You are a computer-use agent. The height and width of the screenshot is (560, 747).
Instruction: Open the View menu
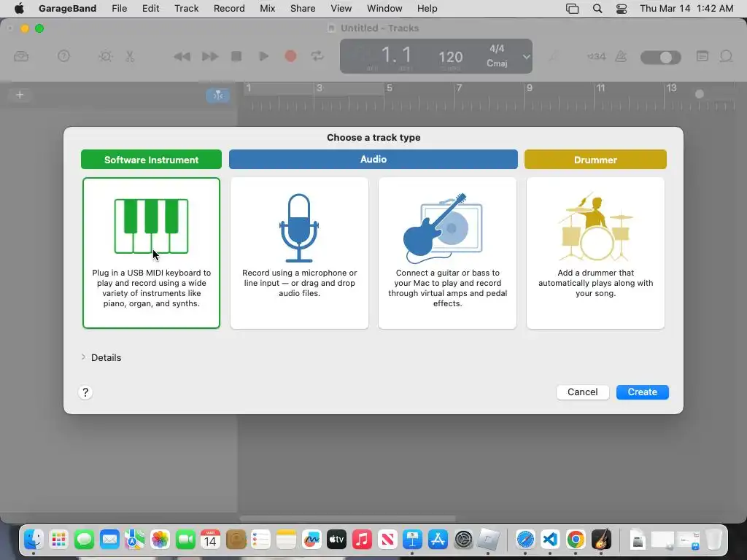(x=341, y=8)
